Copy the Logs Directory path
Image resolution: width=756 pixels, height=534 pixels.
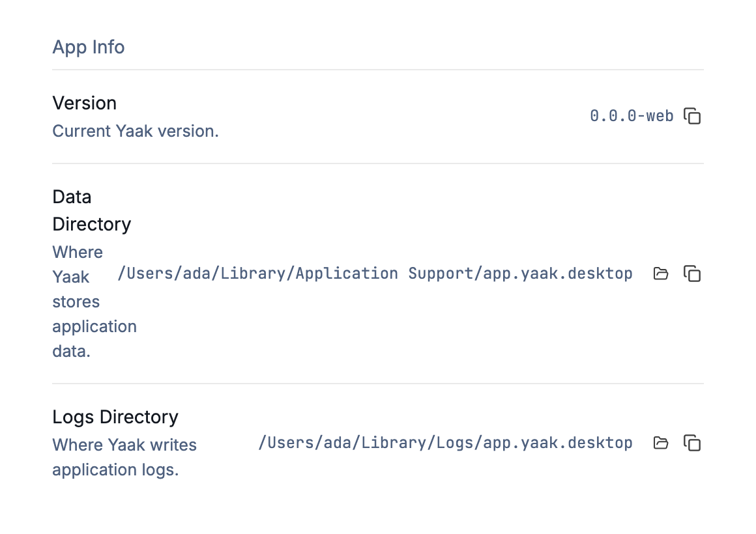point(692,443)
